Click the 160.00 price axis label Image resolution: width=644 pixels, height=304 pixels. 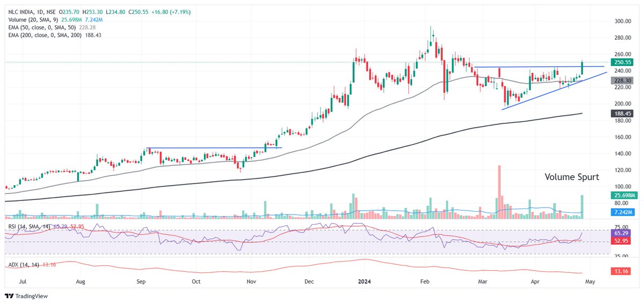pos(622,137)
